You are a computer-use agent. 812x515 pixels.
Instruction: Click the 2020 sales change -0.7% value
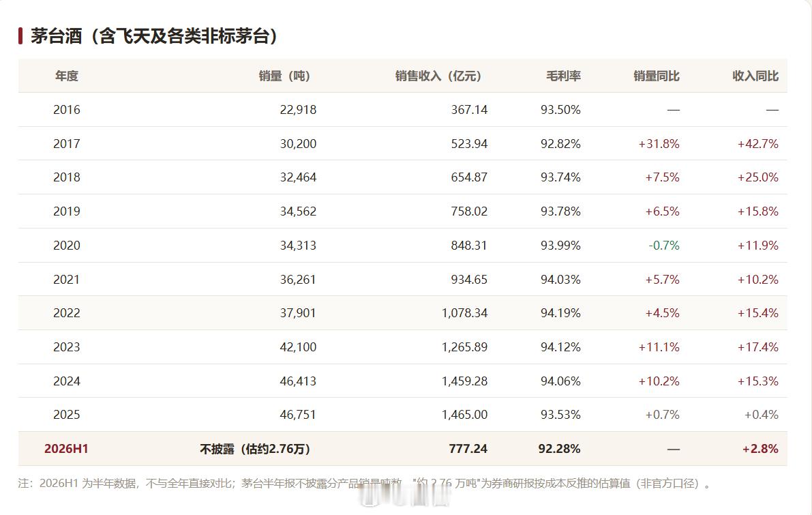point(663,246)
